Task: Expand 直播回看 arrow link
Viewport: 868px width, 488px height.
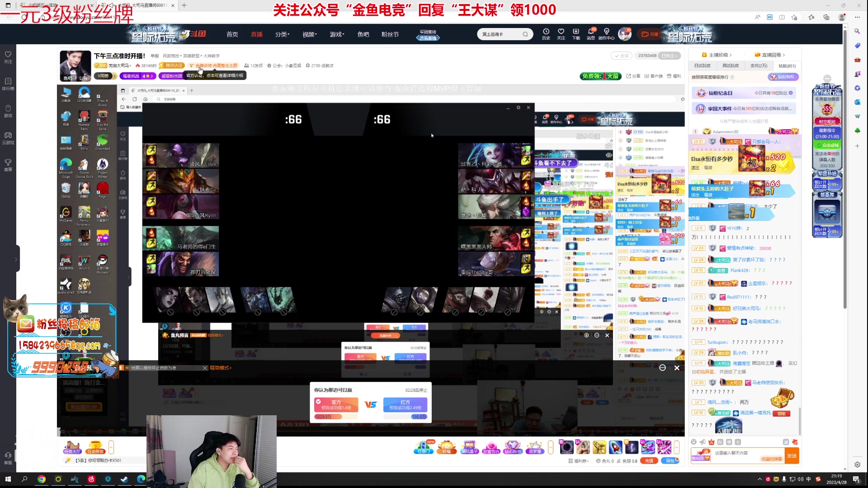Action: (x=770, y=55)
